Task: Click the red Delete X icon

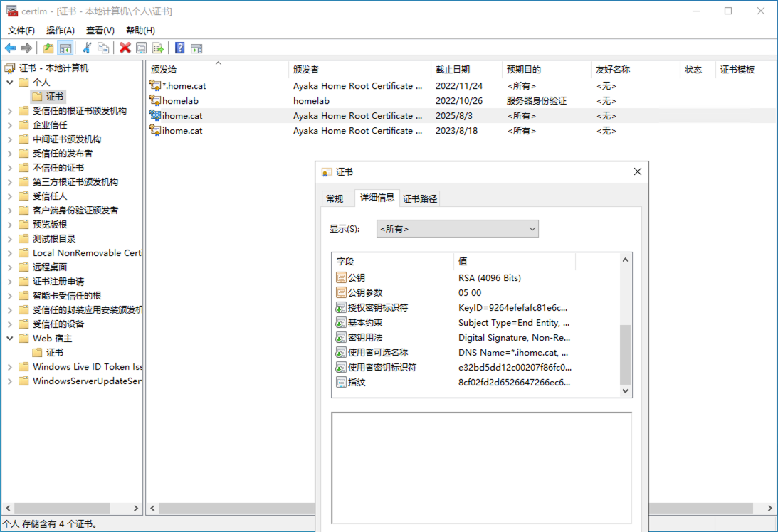Action: 125,48
